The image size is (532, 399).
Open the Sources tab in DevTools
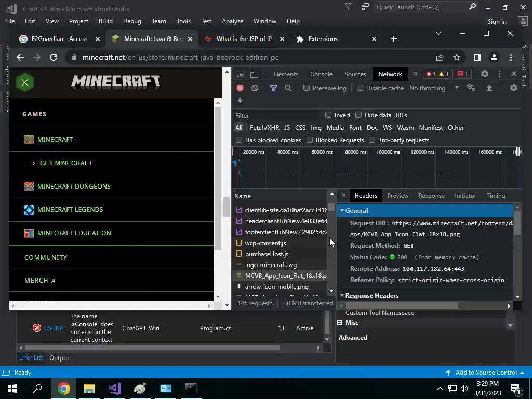coord(355,74)
